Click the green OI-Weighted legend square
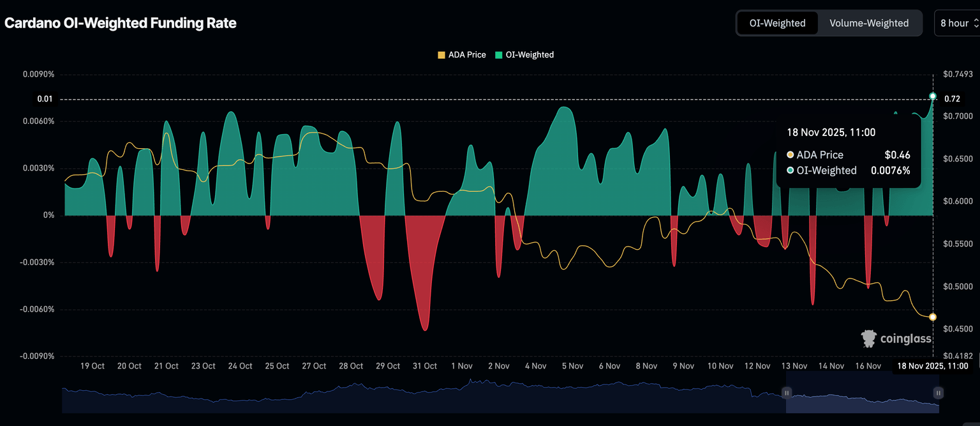The image size is (980, 426). pyautogui.click(x=499, y=55)
